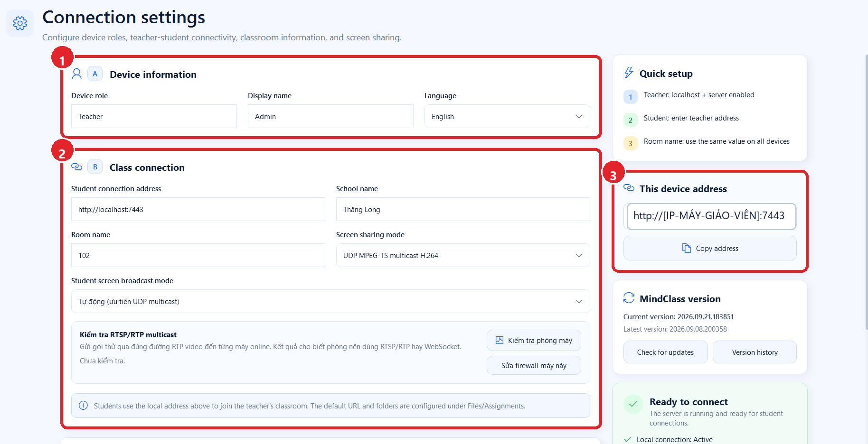This screenshot has height=444, width=868.
Task: Click the info icon in the students note
Action: (83, 406)
